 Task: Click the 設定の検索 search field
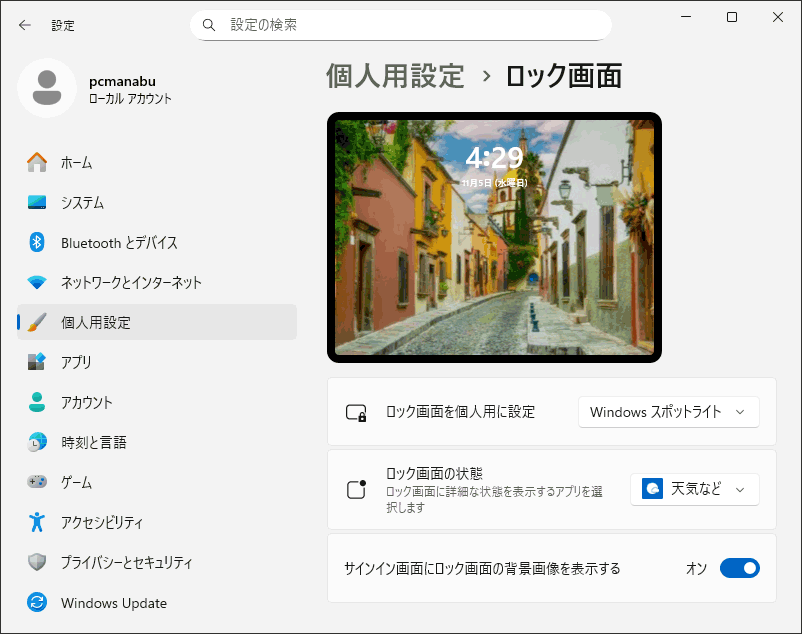[400, 25]
